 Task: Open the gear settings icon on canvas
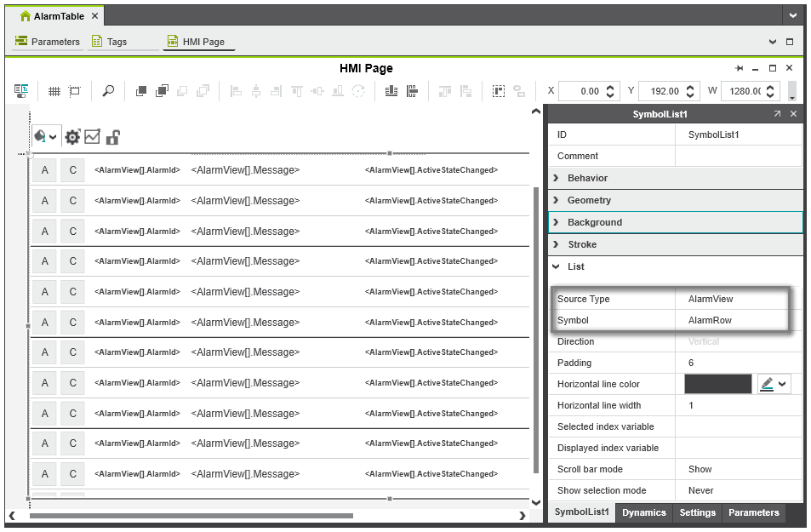tap(72, 137)
